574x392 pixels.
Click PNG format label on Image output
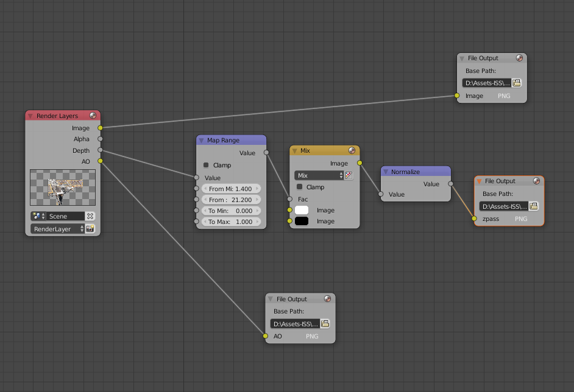[x=504, y=96]
